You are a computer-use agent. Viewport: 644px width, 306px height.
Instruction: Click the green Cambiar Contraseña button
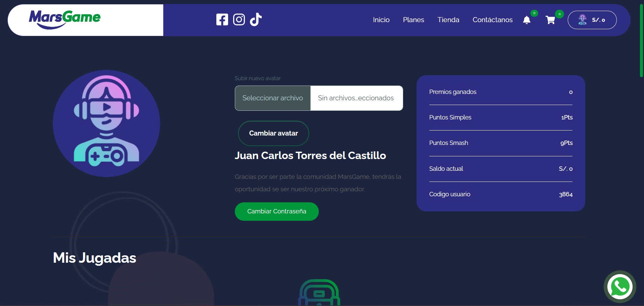277,211
